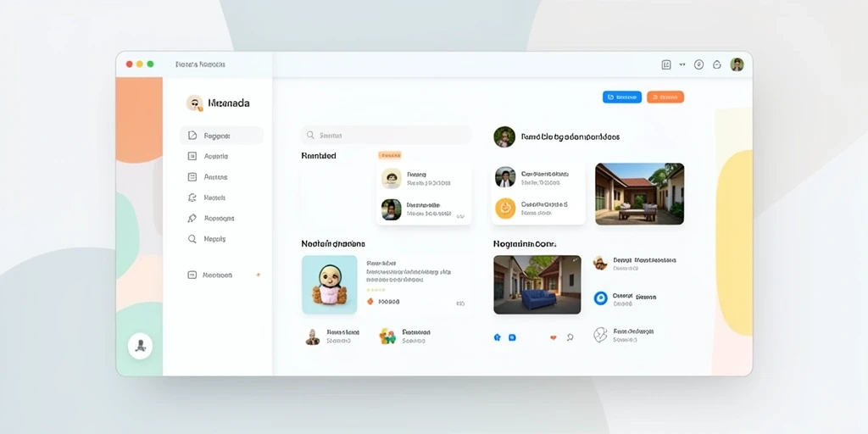Open the user avatar menu in the top toolbar

[737, 64]
